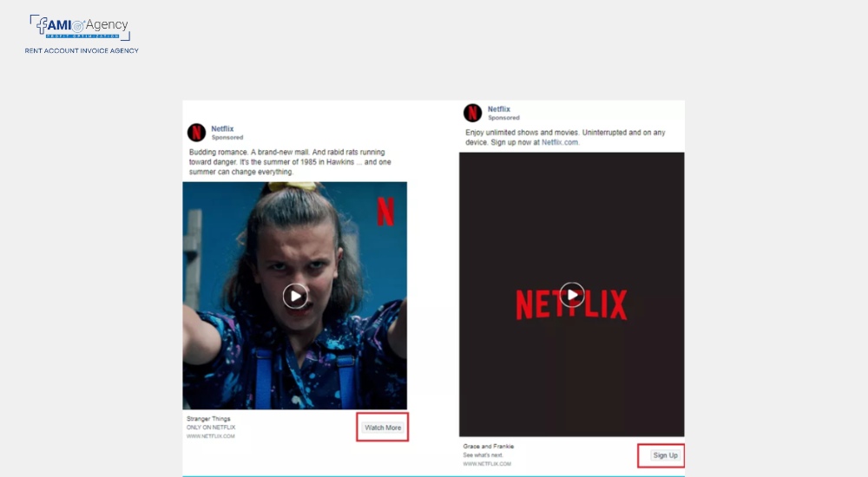Click the 'Stranger Things' headline text
This screenshot has height=477, width=868.
tap(208, 419)
